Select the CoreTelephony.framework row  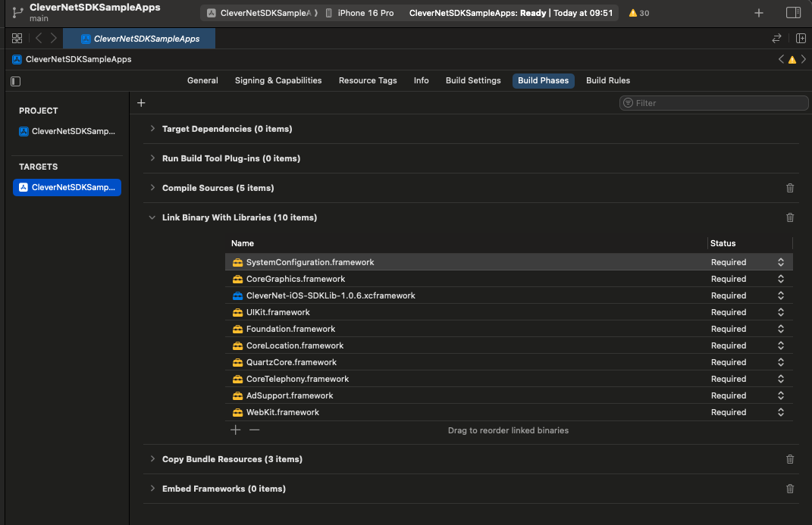[509, 379]
